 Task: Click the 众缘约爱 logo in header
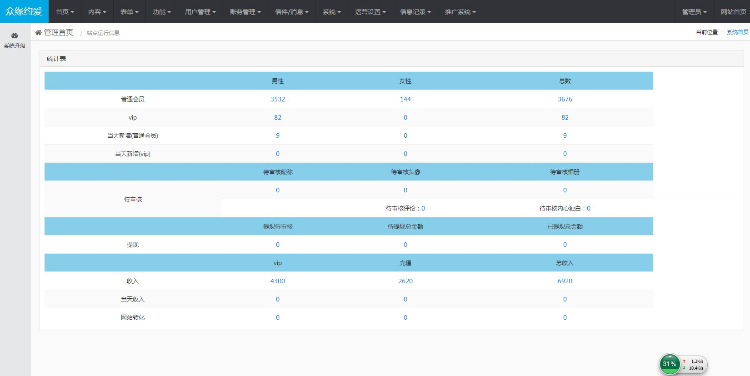[x=24, y=11]
